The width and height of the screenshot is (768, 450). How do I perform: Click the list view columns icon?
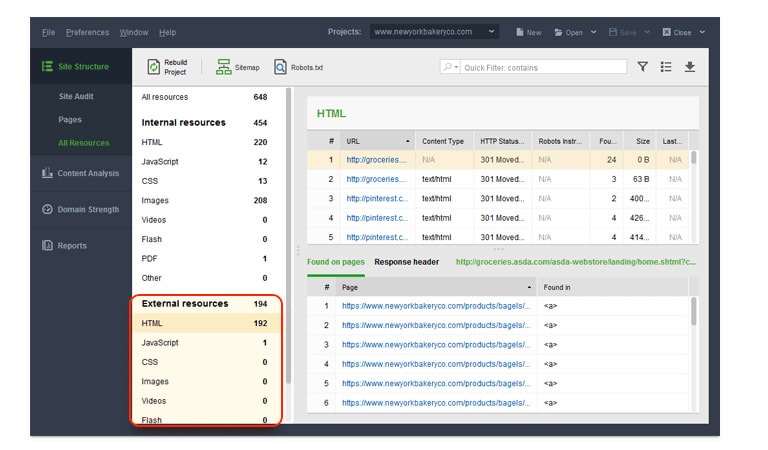tap(666, 67)
